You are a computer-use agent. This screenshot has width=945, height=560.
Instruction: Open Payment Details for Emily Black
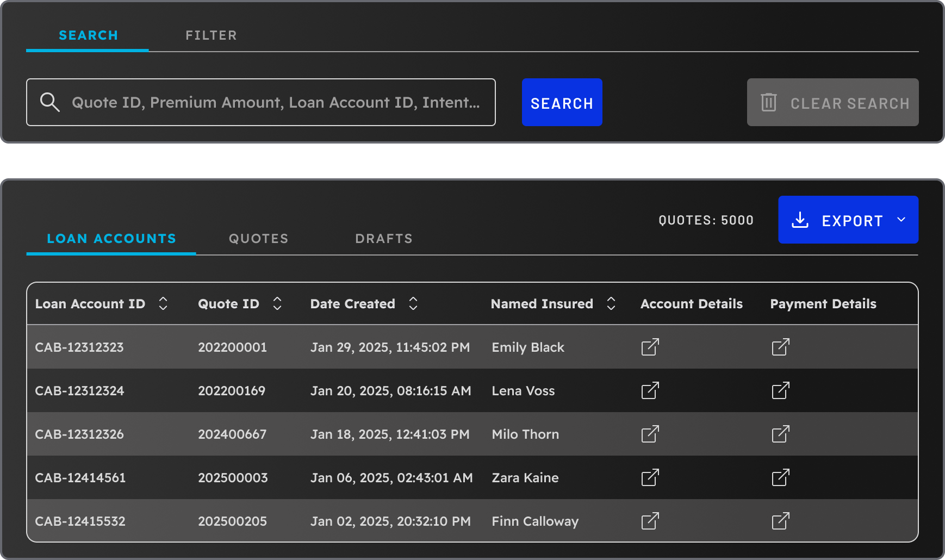click(781, 347)
